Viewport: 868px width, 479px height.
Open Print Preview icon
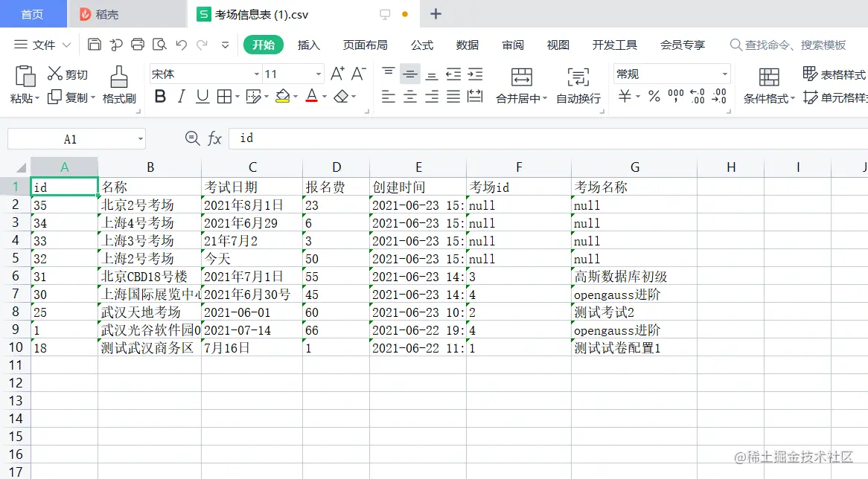coord(159,44)
